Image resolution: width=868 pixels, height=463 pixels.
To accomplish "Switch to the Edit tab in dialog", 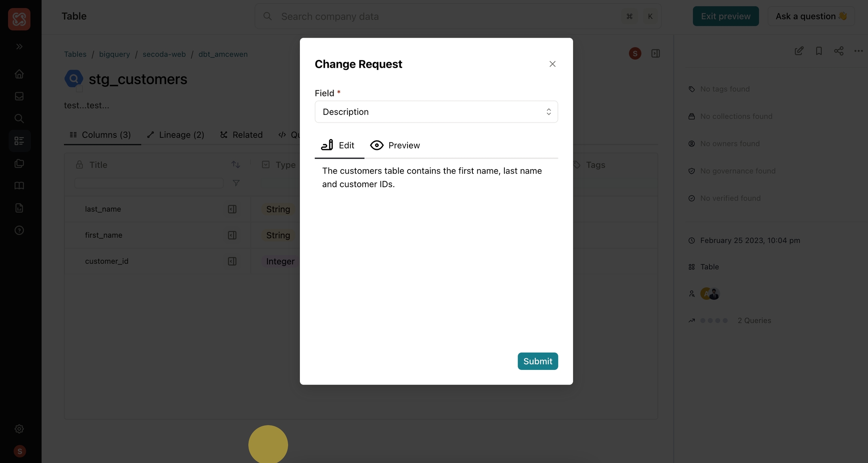I will [339, 145].
